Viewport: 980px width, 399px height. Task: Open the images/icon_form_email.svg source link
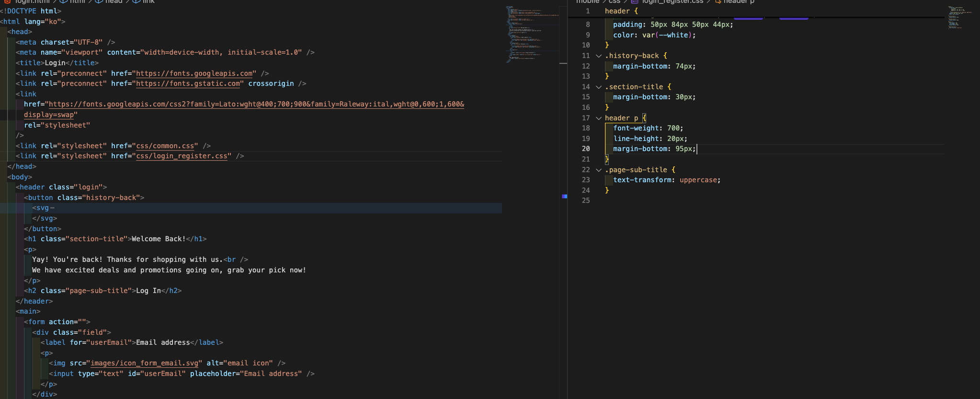coord(144,363)
